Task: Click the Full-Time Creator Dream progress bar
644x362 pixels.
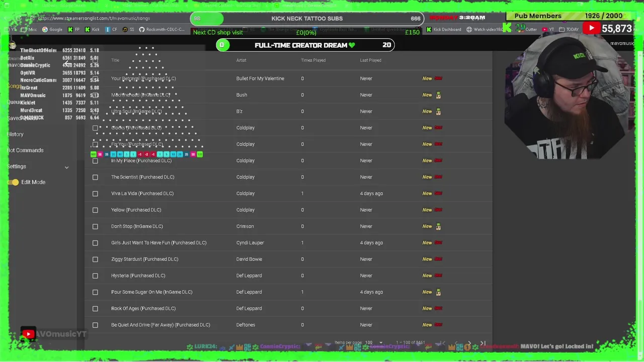Action: click(x=305, y=45)
